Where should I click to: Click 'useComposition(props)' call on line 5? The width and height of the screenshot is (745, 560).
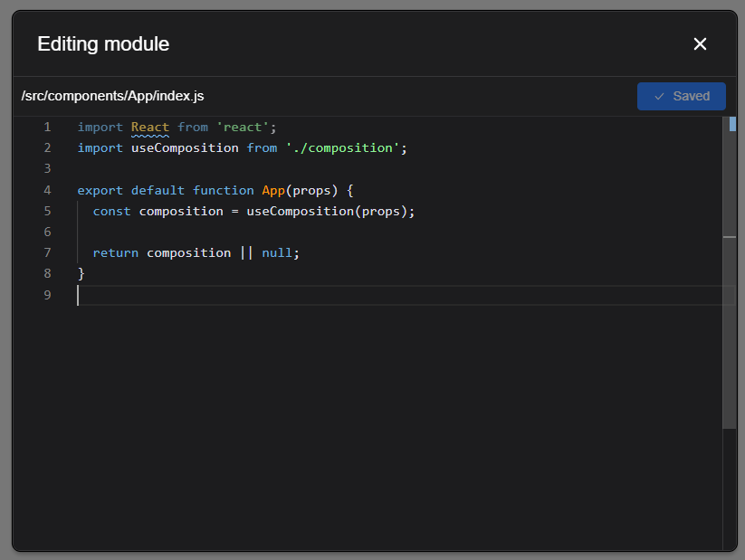tap(327, 212)
